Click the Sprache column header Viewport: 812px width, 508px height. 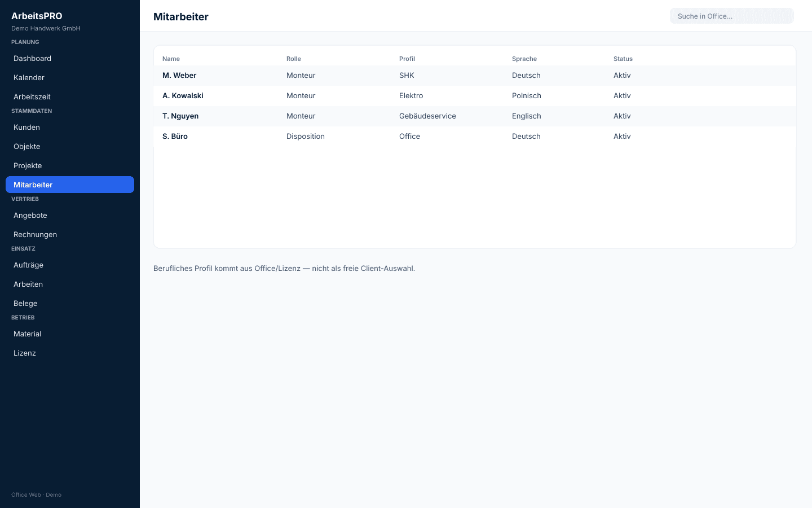pos(524,59)
